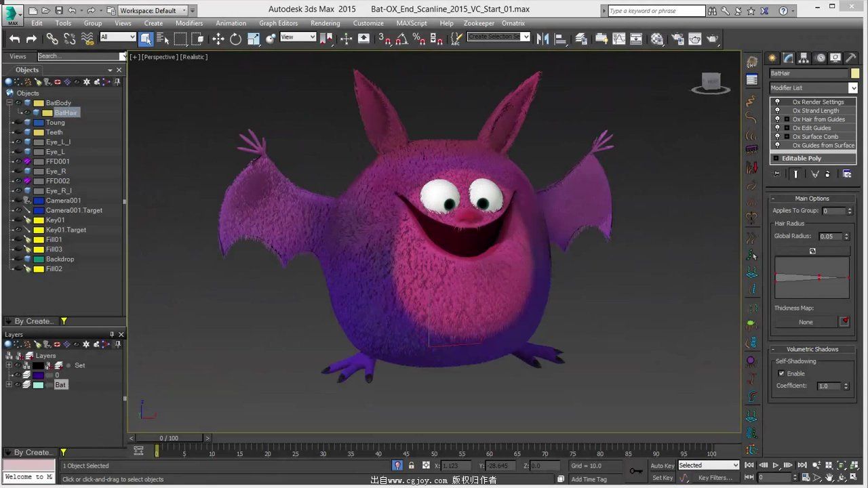Click the ViewCube in the viewport
This screenshot has width=868, height=488.
pos(711,83)
